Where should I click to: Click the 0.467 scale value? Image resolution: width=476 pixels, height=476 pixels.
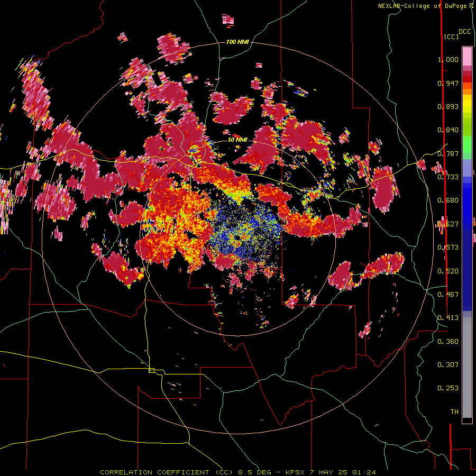tap(448, 295)
